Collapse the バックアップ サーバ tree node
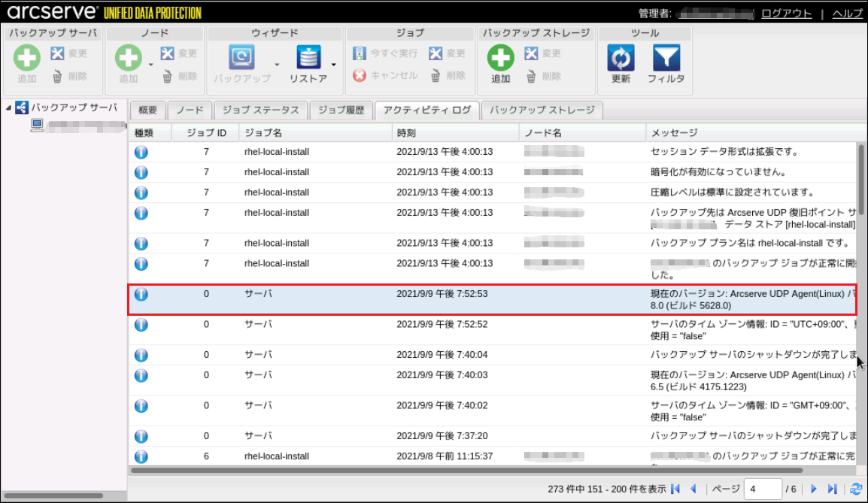868x503 pixels. click(x=8, y=108)
